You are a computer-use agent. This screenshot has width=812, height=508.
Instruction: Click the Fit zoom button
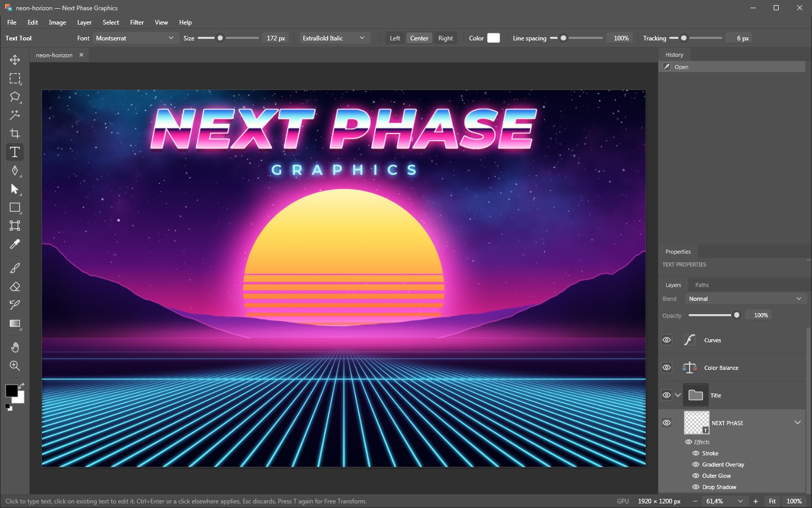772,501
